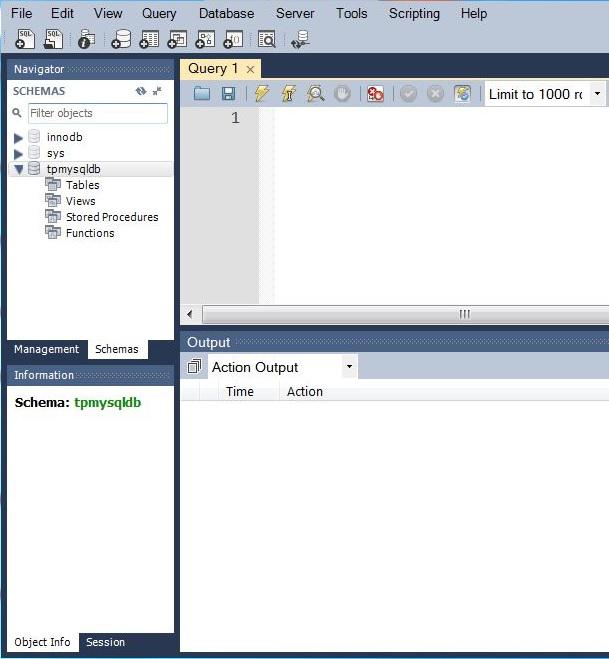
Task: Click the rollback transaction X icon
Action: point(435,94)
